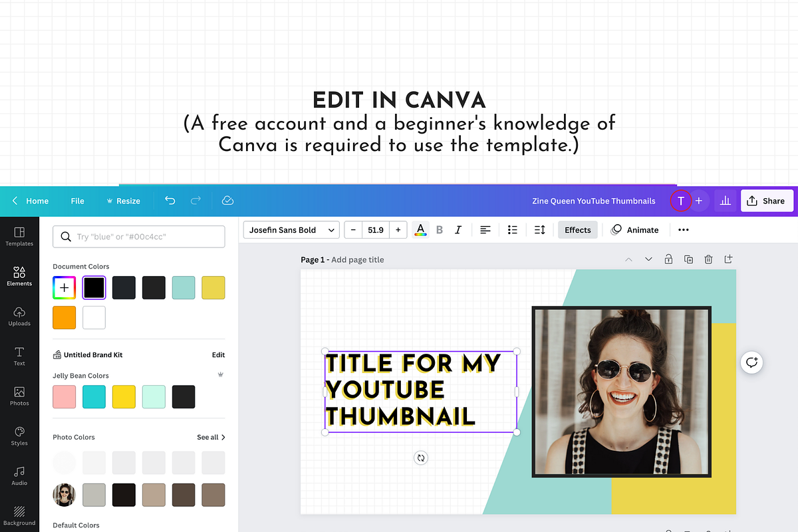Open the Audio sidebar panel
798x532 pixels.
(19, 475)
